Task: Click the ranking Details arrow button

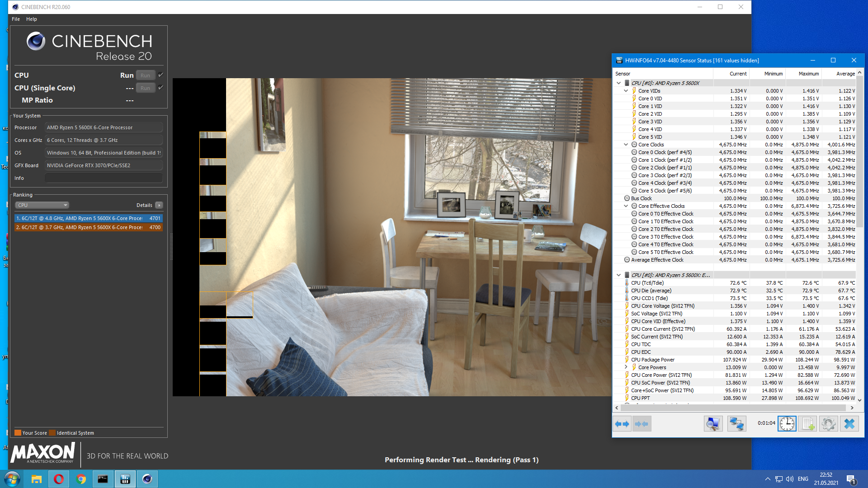Action: tap(159, 205)
